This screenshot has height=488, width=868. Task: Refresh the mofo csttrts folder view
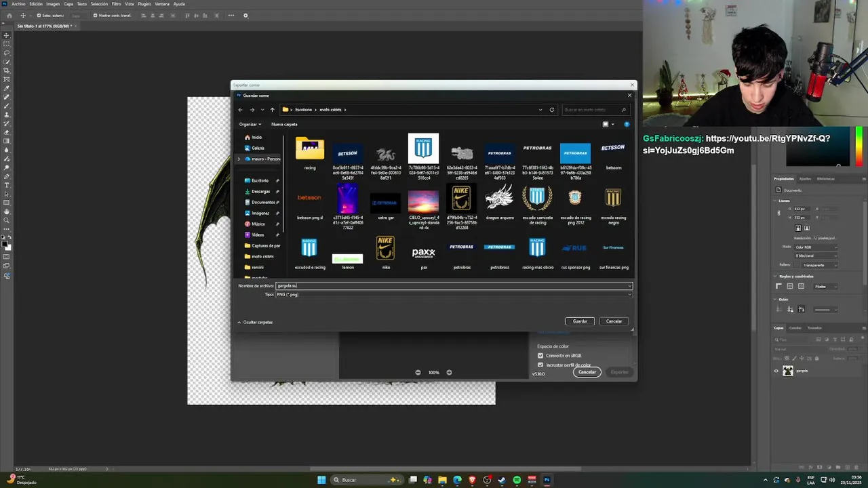point(552,110)
